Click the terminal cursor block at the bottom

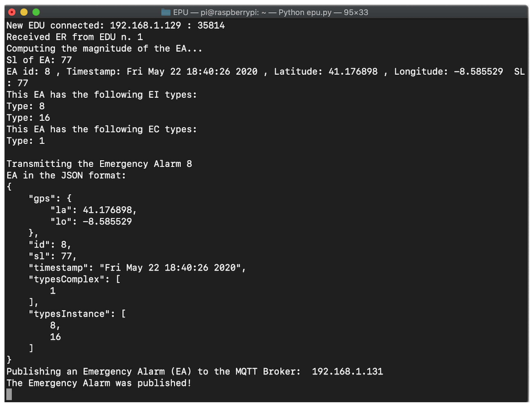coord(9,394)
